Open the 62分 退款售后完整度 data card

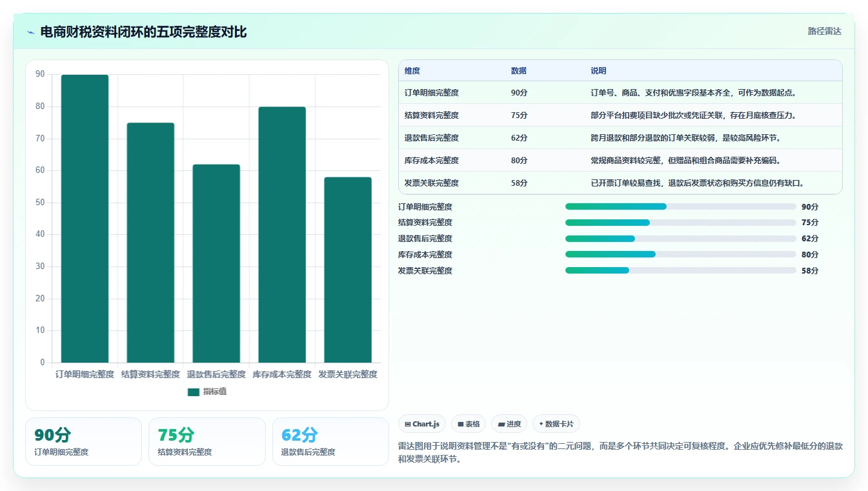330,441
